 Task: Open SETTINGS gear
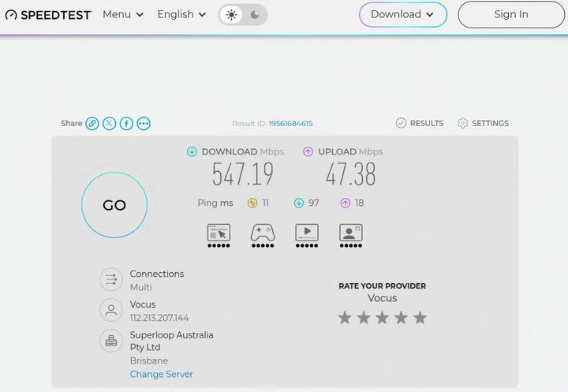coord(483,123)
